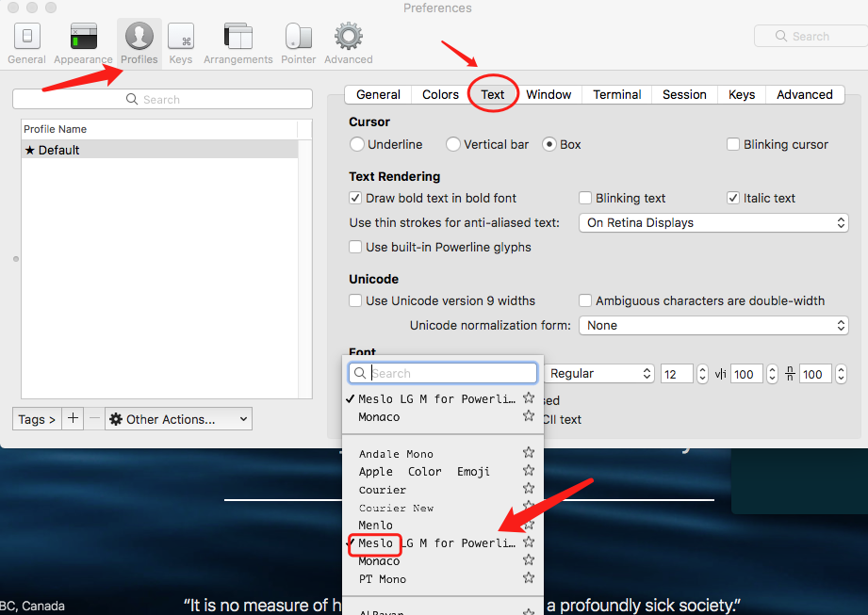
Task: Enable Use built-in Powerline glyphs
Action: pyautogui.click(x=355, y=247)
